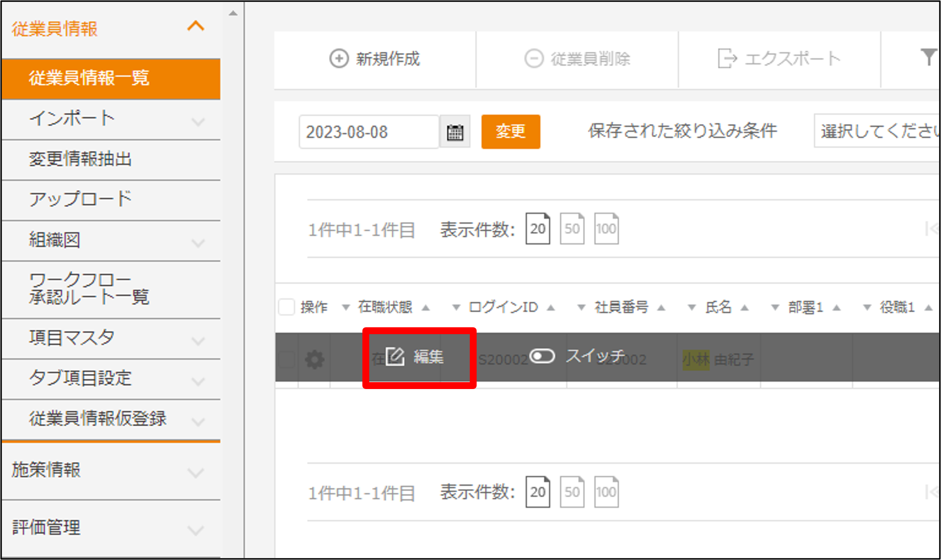
Task: Check the select-all checkbox in the header
Action: click(287, 307)
